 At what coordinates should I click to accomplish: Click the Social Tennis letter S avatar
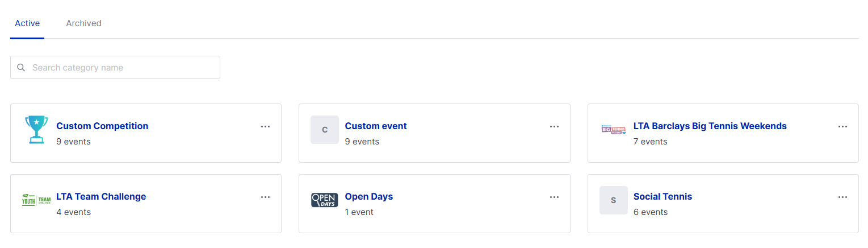(613, 200)
